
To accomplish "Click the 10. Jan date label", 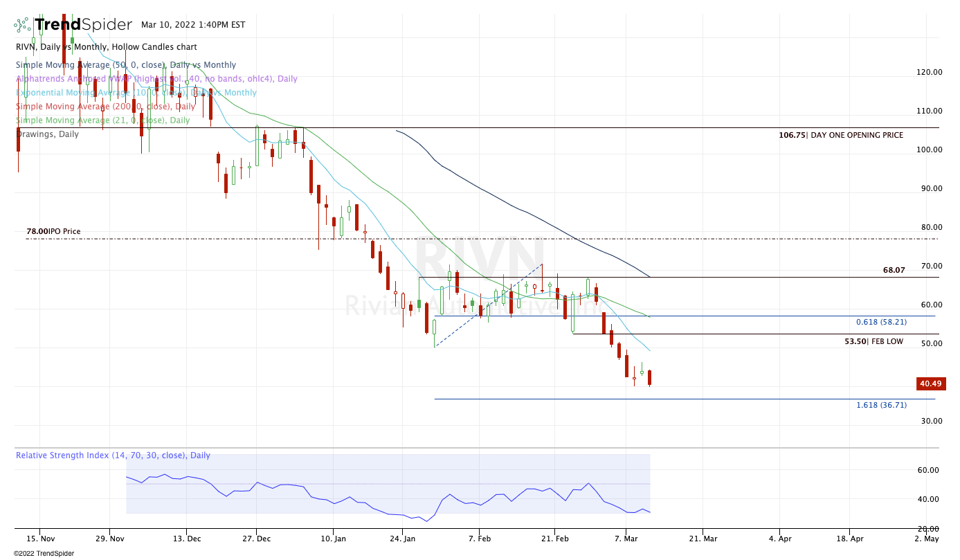I will (x=334, y=538).
